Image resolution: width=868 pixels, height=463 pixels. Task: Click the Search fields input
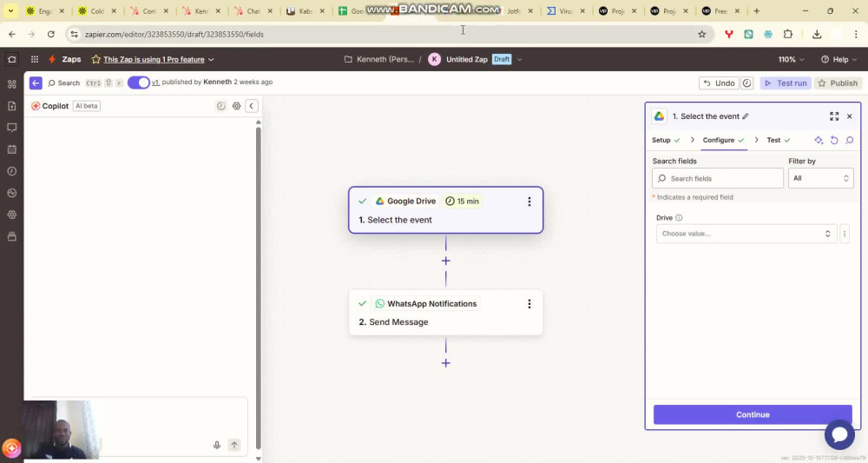point(718,178)
